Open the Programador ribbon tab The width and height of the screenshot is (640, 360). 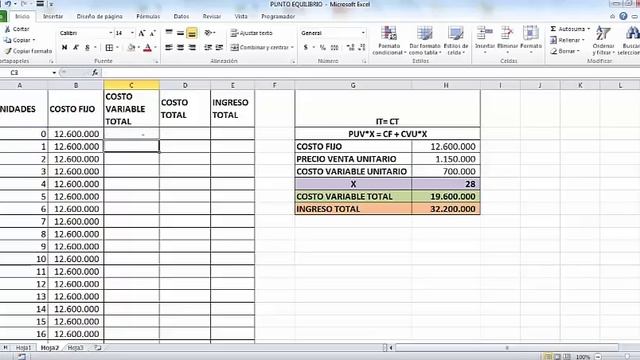coord(278,16)
